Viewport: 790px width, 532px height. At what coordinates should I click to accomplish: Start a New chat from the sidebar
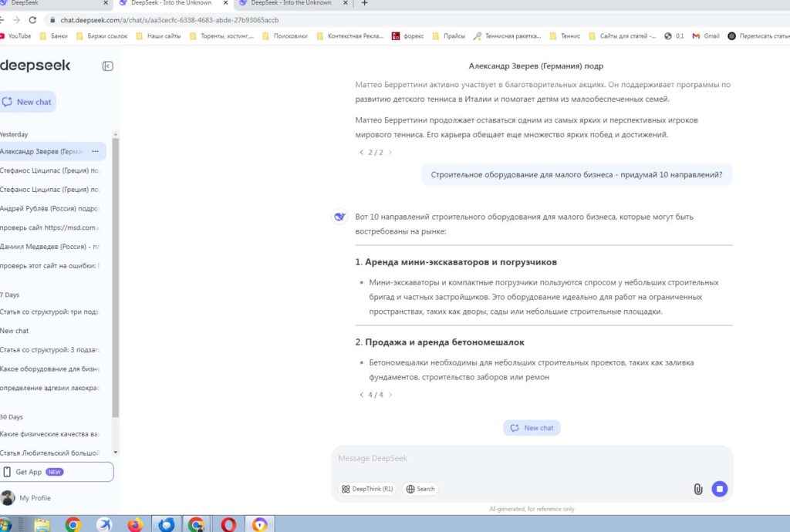tap(29, 102)
